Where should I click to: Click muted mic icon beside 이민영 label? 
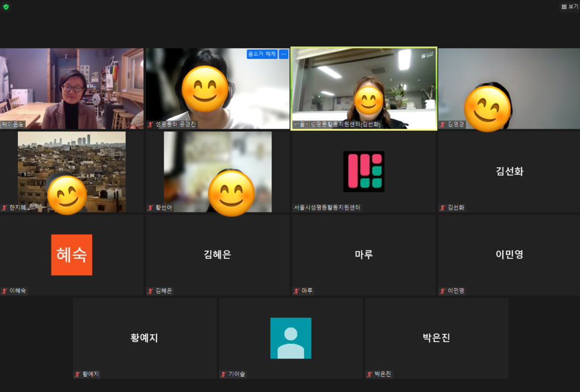[443, 291]
